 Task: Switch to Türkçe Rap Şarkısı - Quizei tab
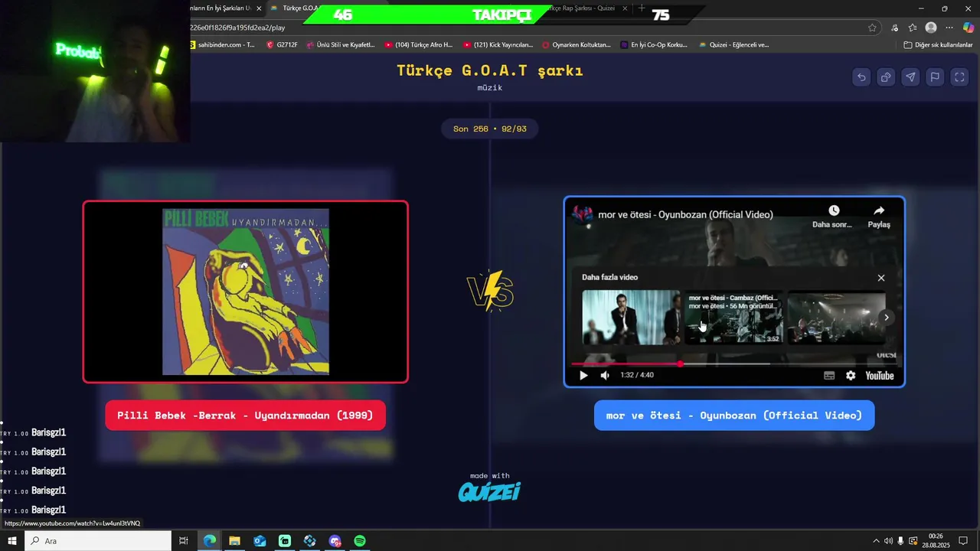582,8
